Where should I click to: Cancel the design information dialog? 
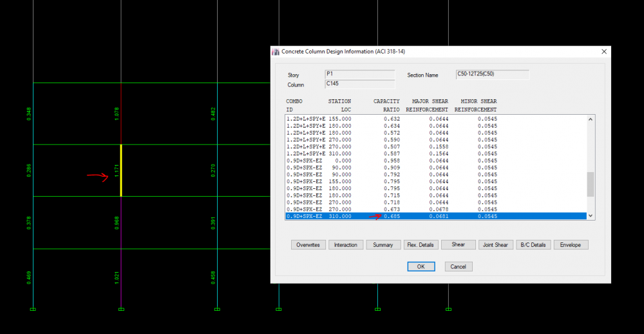coord(459,266)
